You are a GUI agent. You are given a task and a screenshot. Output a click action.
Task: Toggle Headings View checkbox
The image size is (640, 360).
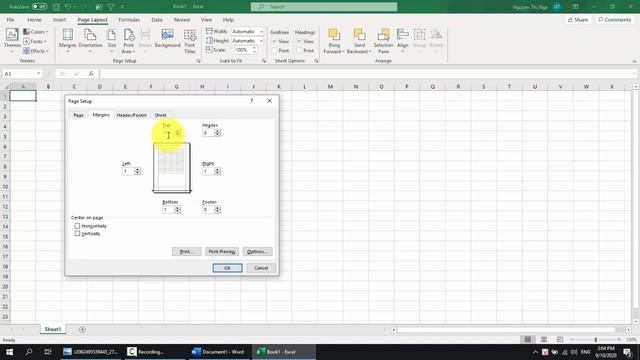tap(299, 42)
